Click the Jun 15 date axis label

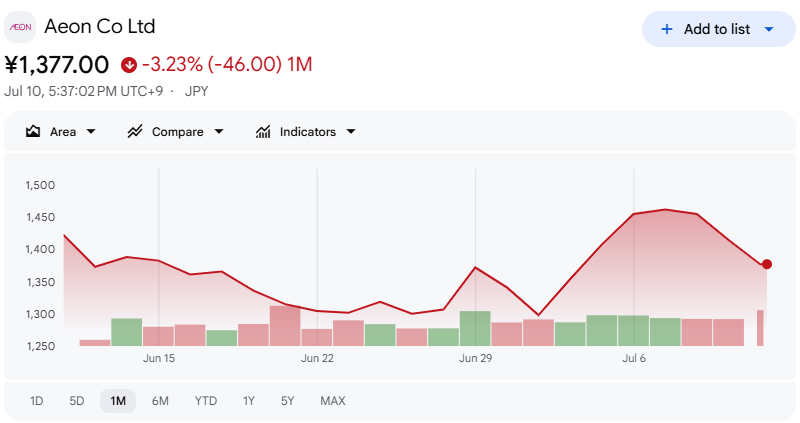[x=159, y=358]
